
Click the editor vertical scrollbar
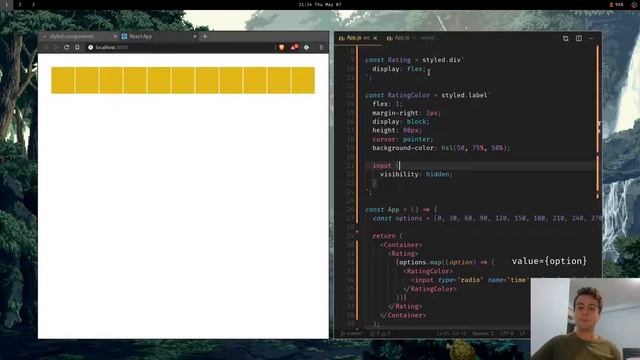tap(598, 122)
